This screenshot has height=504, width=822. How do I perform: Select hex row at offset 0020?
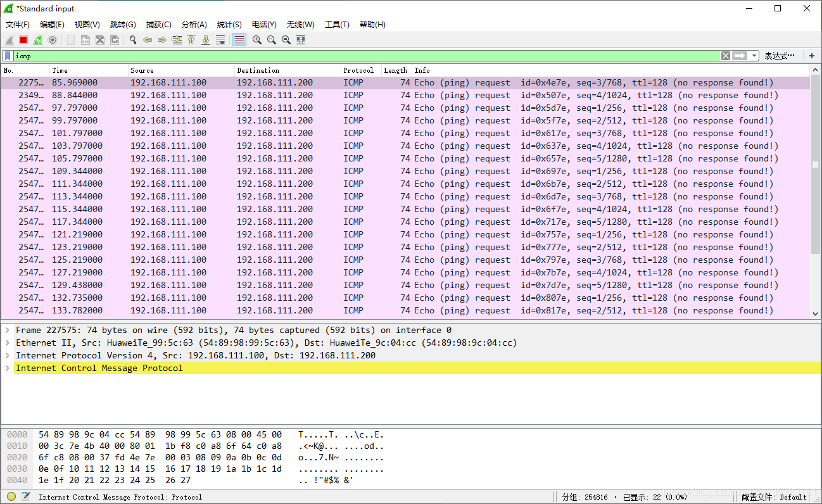point(195,457)
